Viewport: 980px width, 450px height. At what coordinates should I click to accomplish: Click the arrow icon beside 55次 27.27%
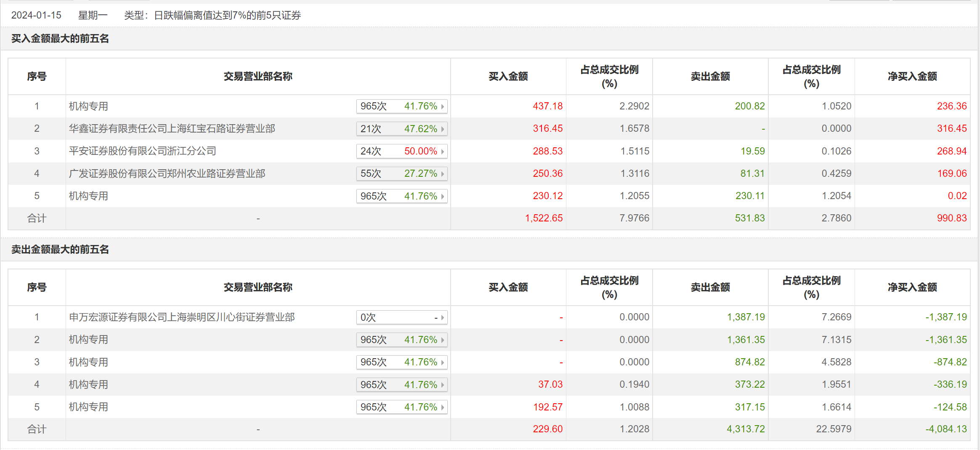click(x=443, y=174)
